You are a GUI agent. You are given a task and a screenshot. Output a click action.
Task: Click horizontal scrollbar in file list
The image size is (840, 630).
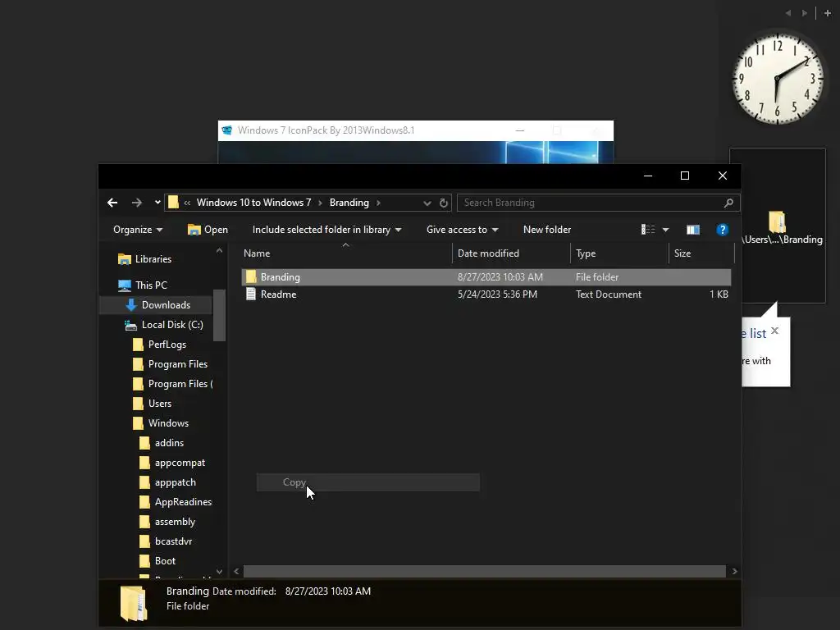pyautogui.click(x=484, y=572)
